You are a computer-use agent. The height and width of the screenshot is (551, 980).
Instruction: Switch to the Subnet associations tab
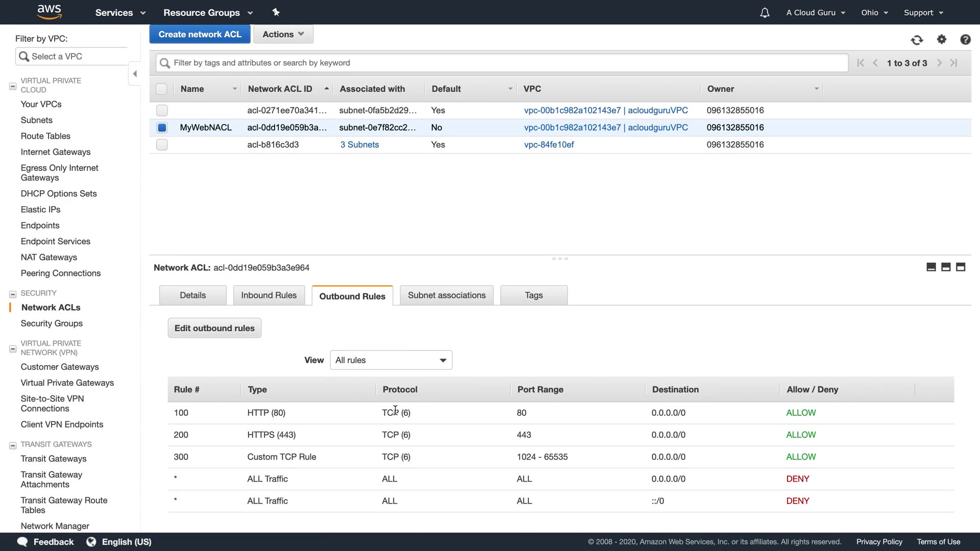(x=447, y=295)
